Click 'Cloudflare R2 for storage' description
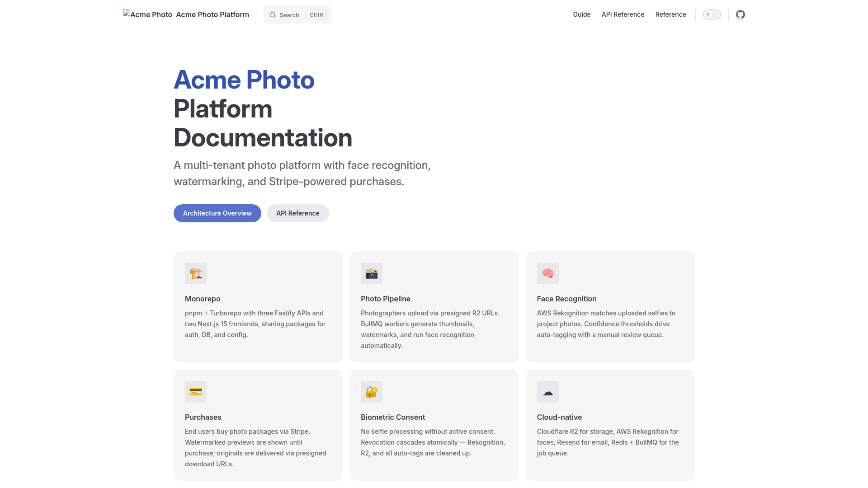Viewport: 868px width, 488px height. (x=608, y=442)
